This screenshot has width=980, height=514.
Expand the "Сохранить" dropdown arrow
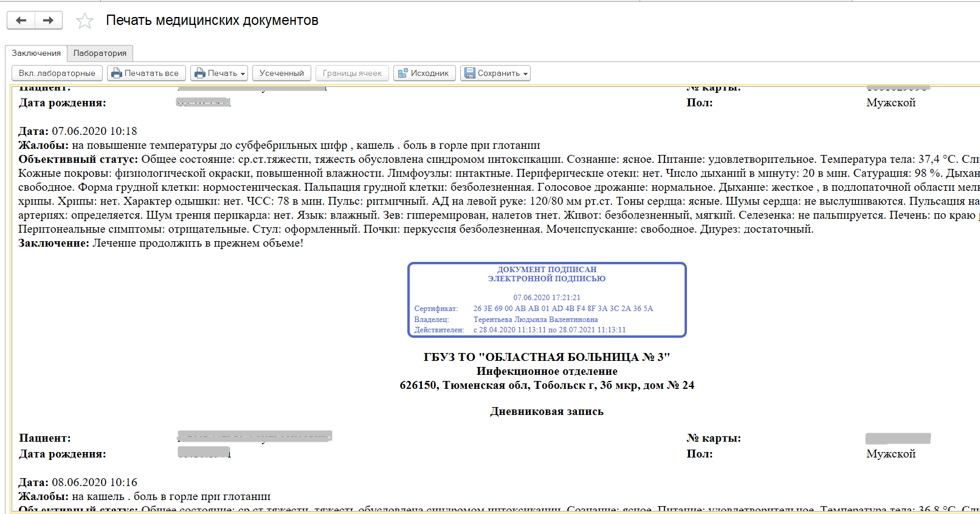(x=525, y=74)
